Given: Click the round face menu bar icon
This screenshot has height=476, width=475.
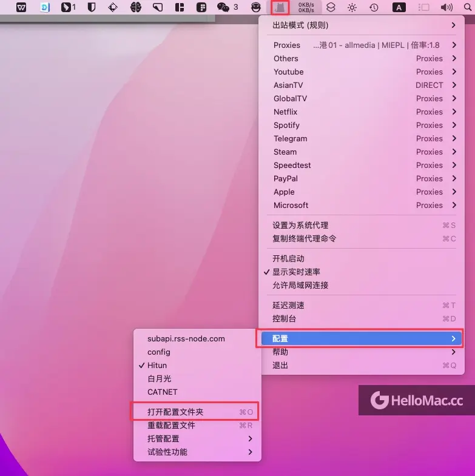Looking at the screenshot, I should pos(256,7).
